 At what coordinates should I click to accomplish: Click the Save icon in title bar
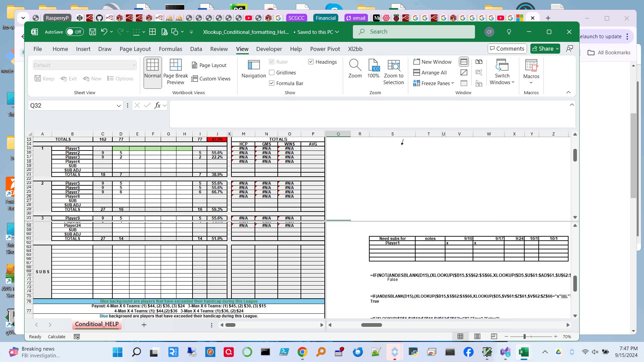[93, 32]
